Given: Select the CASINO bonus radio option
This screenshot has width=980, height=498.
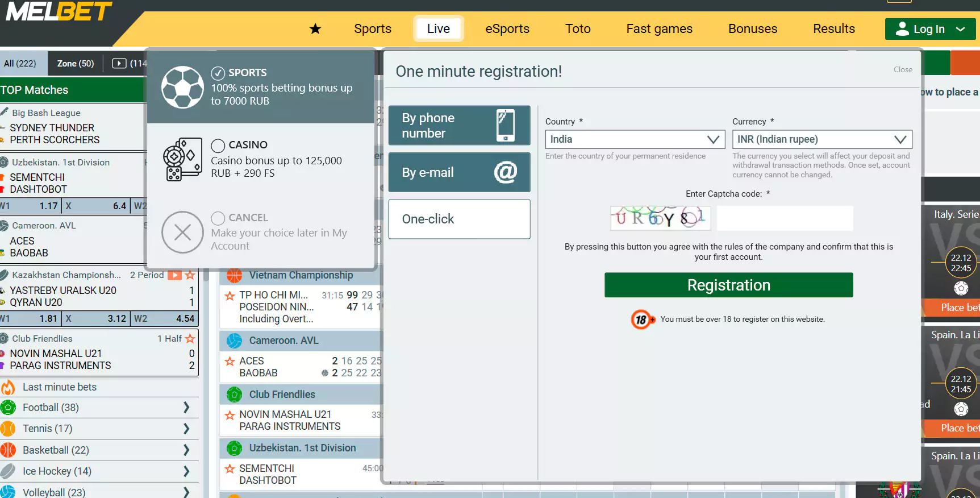Looking at the screenshot, I should point(218,145).
